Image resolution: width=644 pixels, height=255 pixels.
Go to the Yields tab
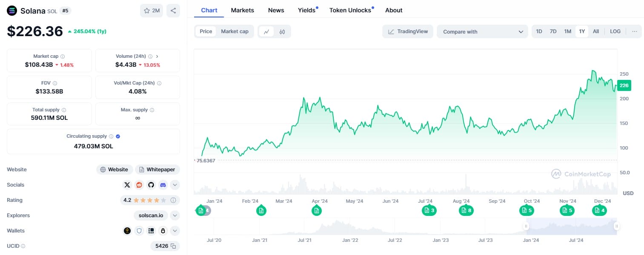[x=307, y=10]
